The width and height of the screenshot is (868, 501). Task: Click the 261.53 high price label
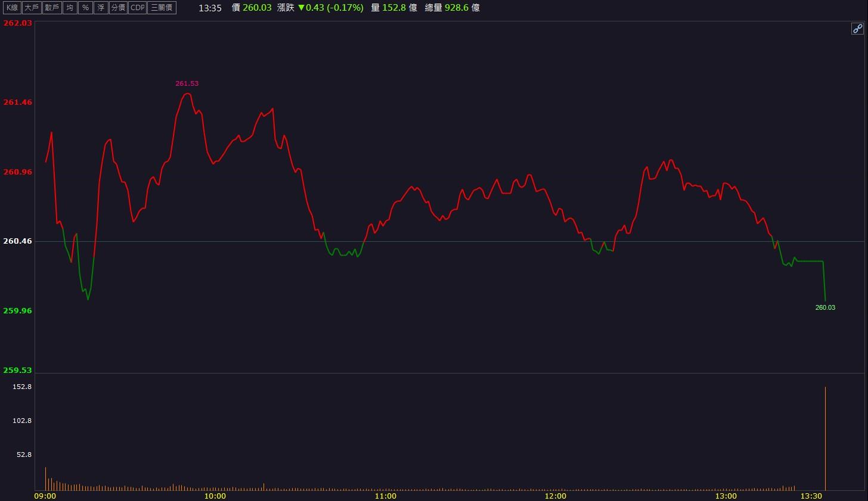pyautogui.click(x=187, y=83)
